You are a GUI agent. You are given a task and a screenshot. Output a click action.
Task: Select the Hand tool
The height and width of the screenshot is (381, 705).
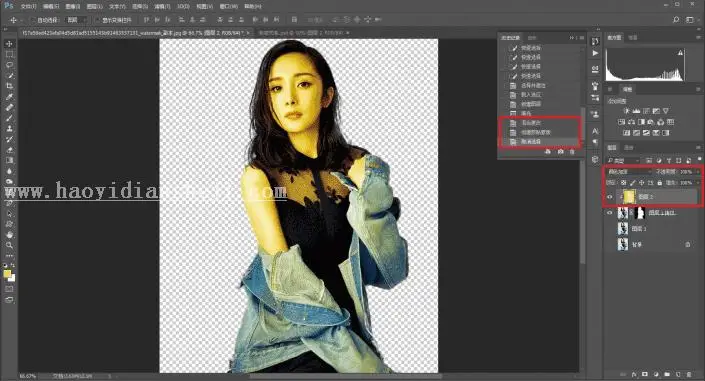click(9, 234)
